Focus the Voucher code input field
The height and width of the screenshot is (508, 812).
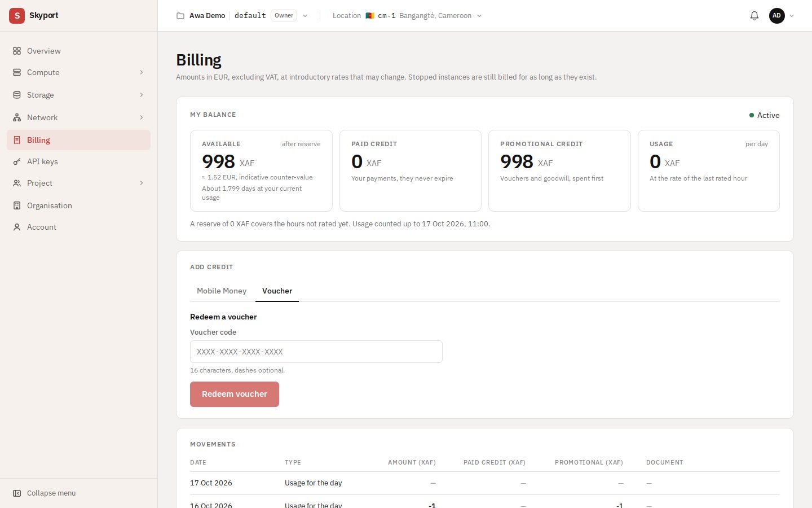coord(316,352)
